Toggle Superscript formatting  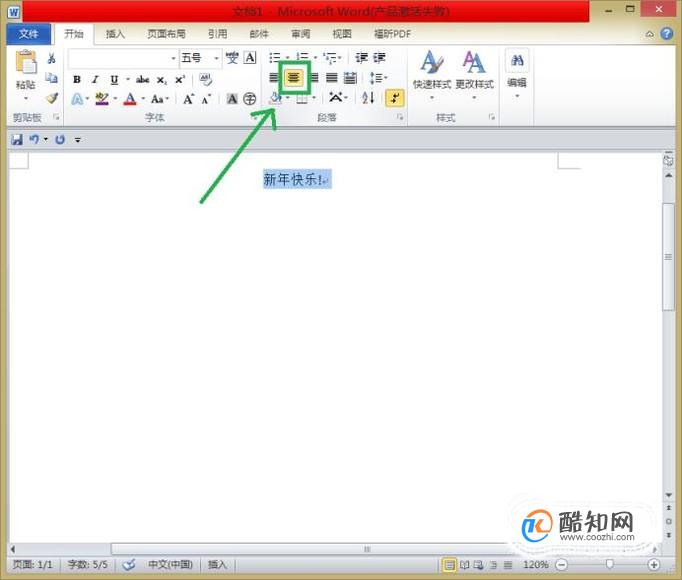click(x=180, y=80)
